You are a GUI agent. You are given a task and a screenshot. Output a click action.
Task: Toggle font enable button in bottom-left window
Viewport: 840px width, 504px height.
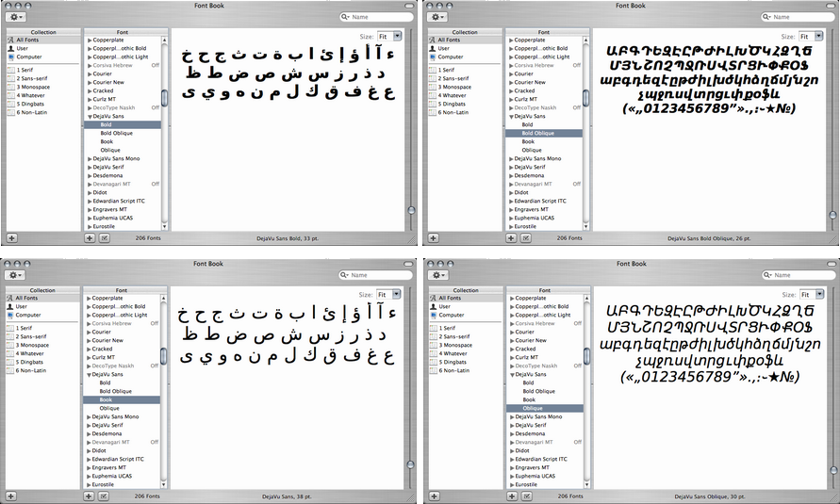[x=104, y=496]
